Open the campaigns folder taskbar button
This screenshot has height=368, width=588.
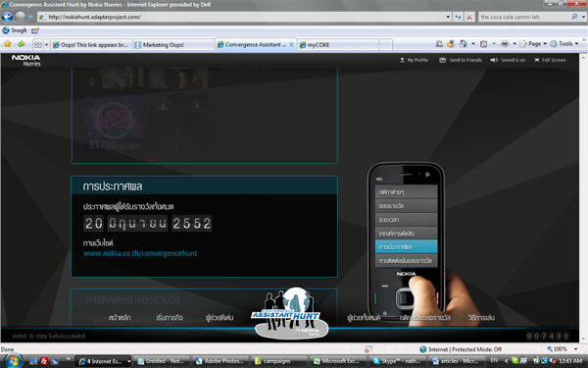[x=279, y=361]
